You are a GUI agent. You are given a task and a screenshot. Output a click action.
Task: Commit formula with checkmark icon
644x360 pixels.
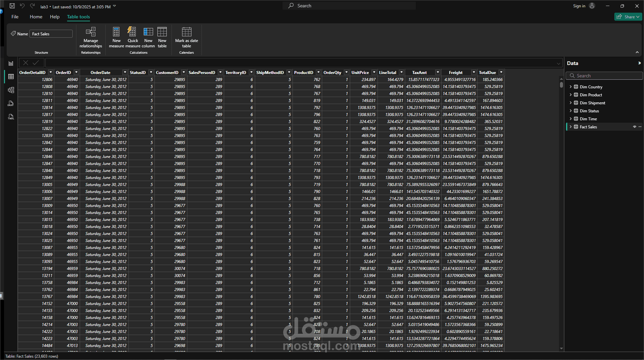tap(36, 63)
